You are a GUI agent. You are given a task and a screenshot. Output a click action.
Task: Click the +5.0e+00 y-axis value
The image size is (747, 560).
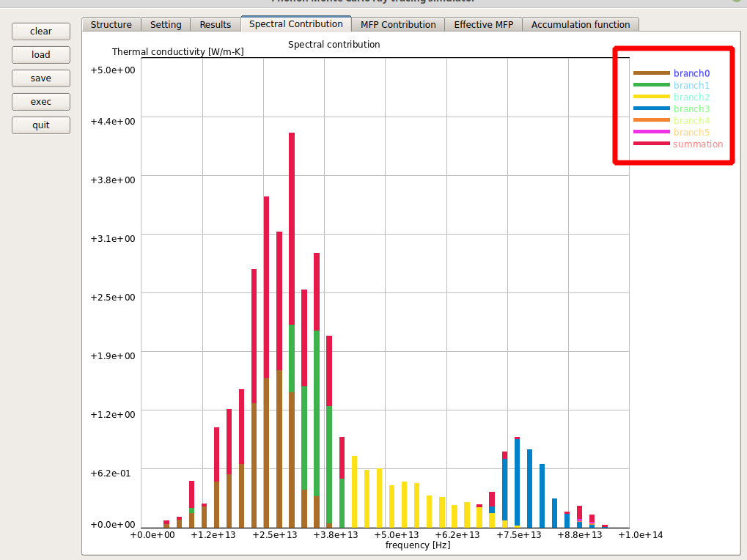pos(113,70)
